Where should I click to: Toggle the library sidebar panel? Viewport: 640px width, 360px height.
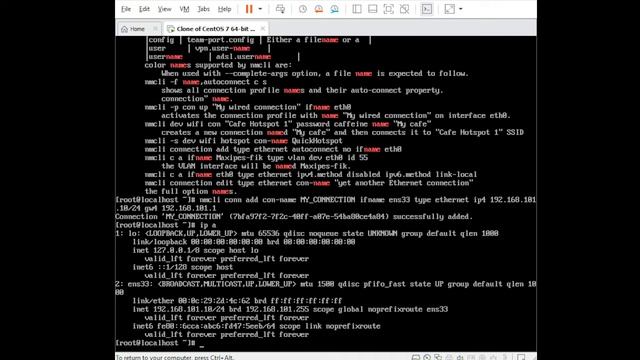[357, 9]
